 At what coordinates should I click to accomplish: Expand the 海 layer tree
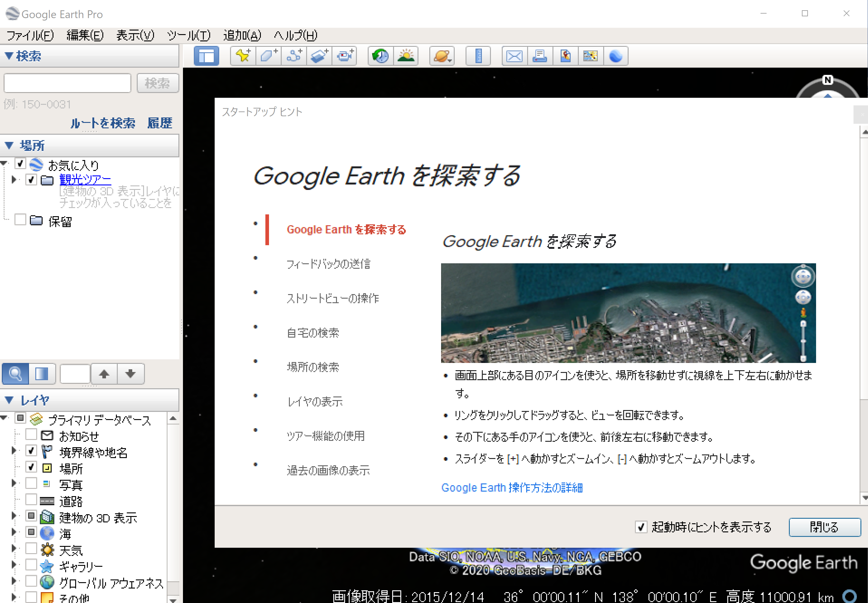click(14, 532)
